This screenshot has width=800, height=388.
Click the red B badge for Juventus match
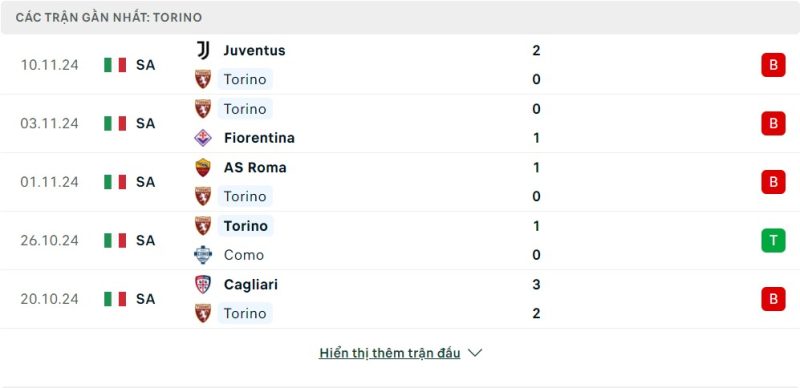coord(773,65)
